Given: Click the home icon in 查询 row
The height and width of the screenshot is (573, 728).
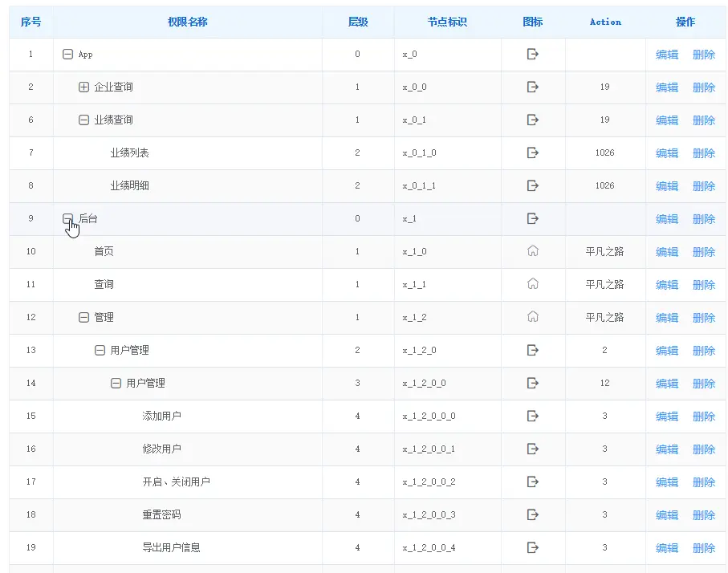Looking at the screenshot, I should [x=532, y=284].
